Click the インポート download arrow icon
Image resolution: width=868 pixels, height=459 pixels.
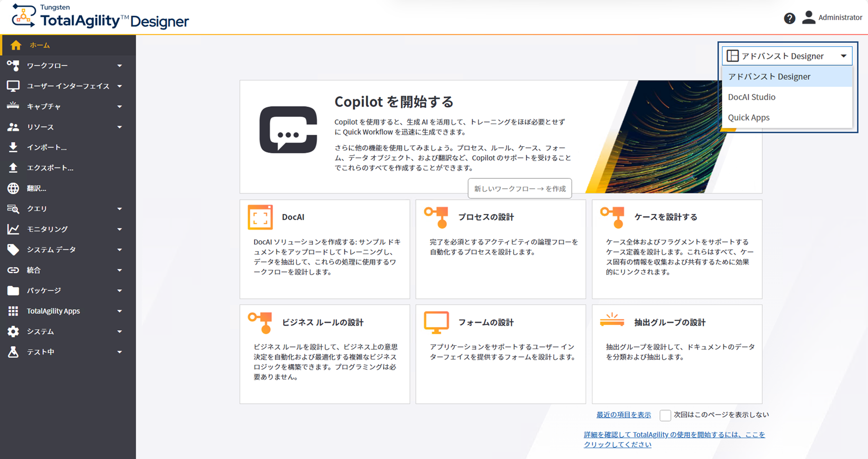pos(13,147)
